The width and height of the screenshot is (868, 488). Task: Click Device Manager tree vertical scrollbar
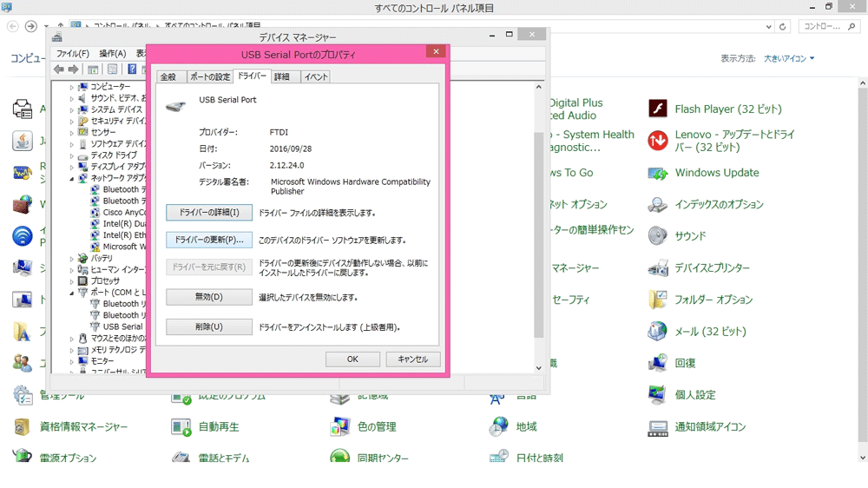[x=539, y=234]
